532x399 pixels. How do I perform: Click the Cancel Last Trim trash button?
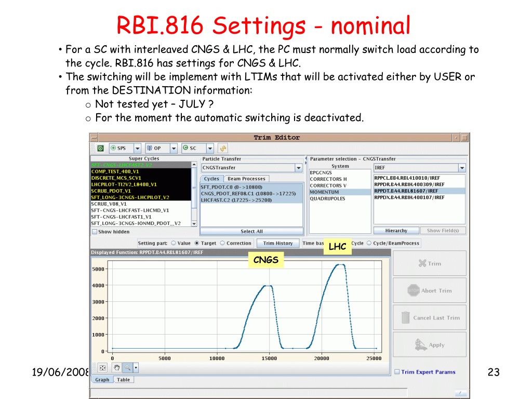[x=430, y=317]
